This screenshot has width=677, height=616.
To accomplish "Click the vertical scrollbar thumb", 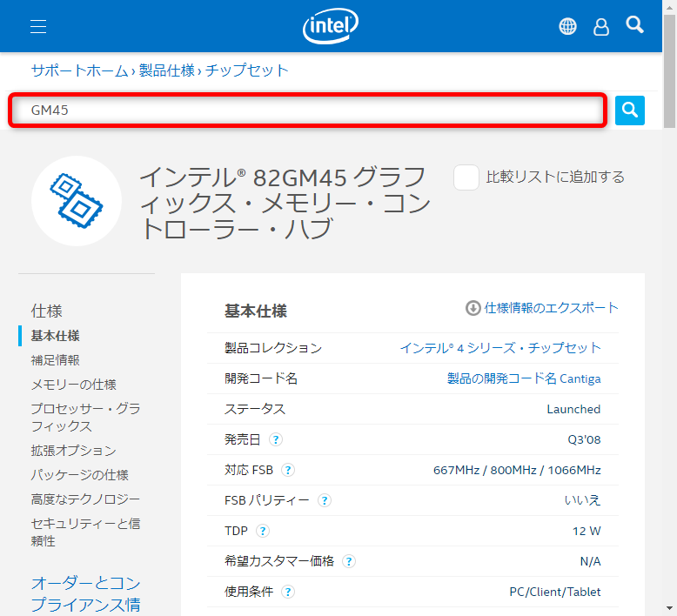I will pos(670,71).
